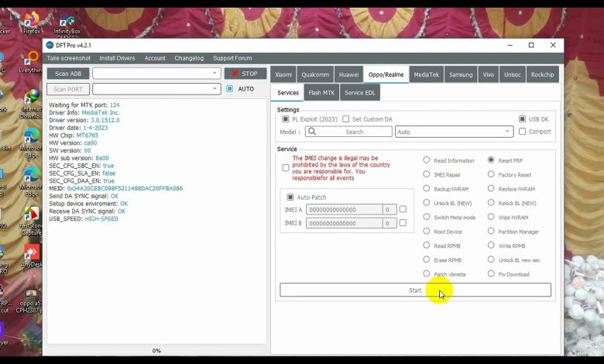Select Restore NVRAM radio option
This screenshot has height=364, width=604.
pos(491,188)
